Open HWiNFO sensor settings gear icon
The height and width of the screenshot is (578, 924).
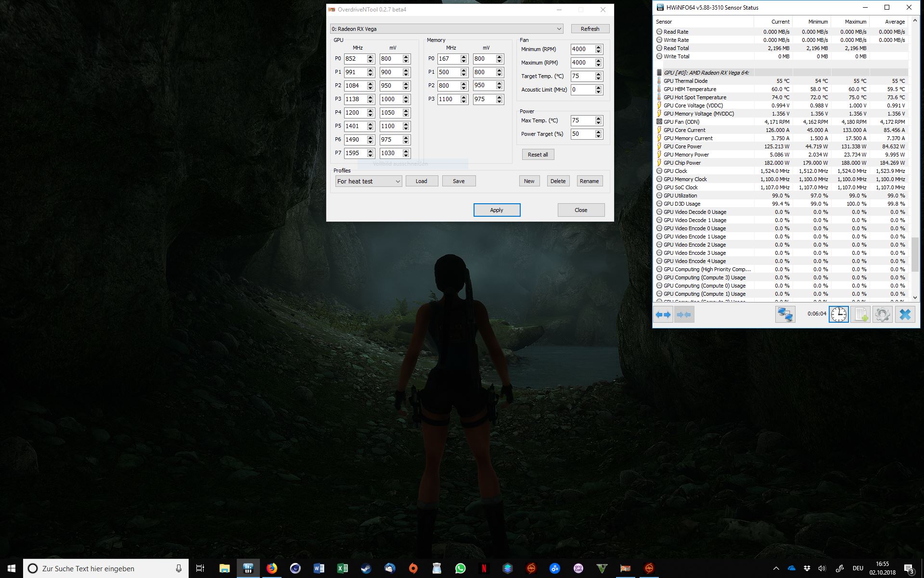click(883, 315)
